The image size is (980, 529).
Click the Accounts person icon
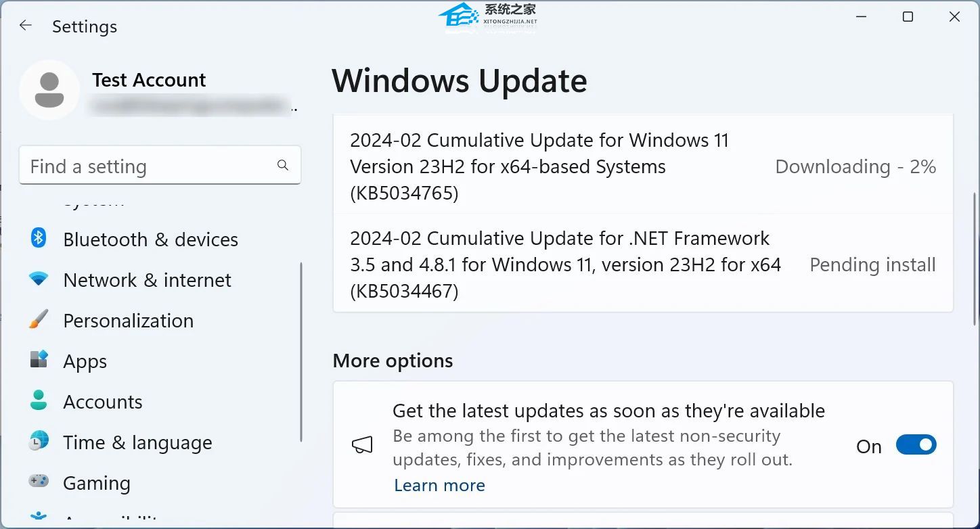click(x=39, y=400)
